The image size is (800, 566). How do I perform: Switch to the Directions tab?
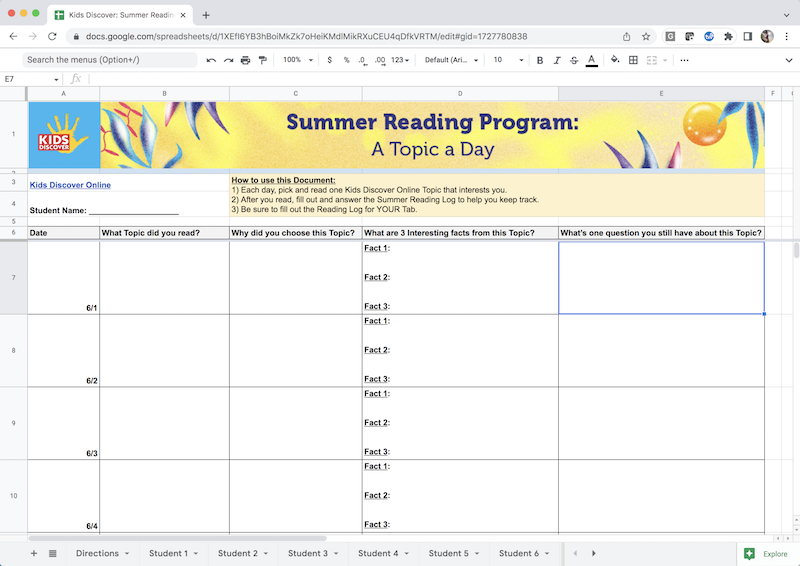[x=97, y=553]
